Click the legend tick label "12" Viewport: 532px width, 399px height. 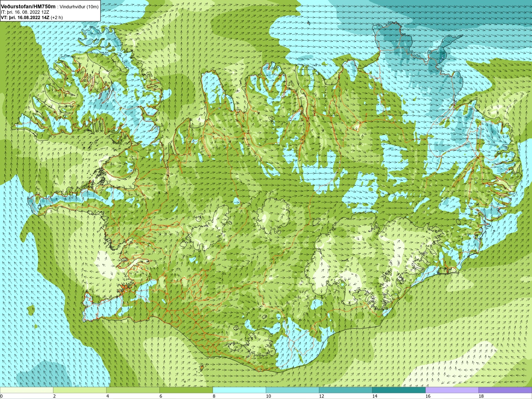click(x=321, y=396)
